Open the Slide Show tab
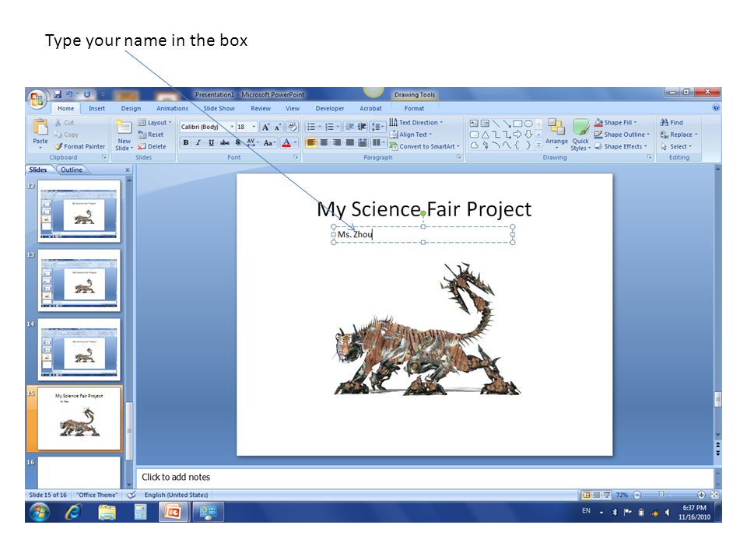Screen dimensions: 747x560 coord(219,108)
